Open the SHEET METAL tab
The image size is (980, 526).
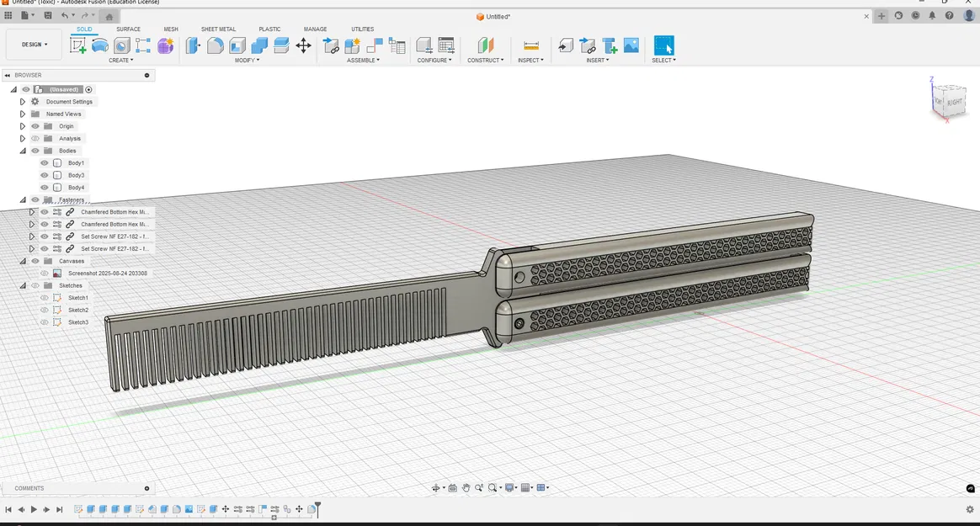point(218,29)
